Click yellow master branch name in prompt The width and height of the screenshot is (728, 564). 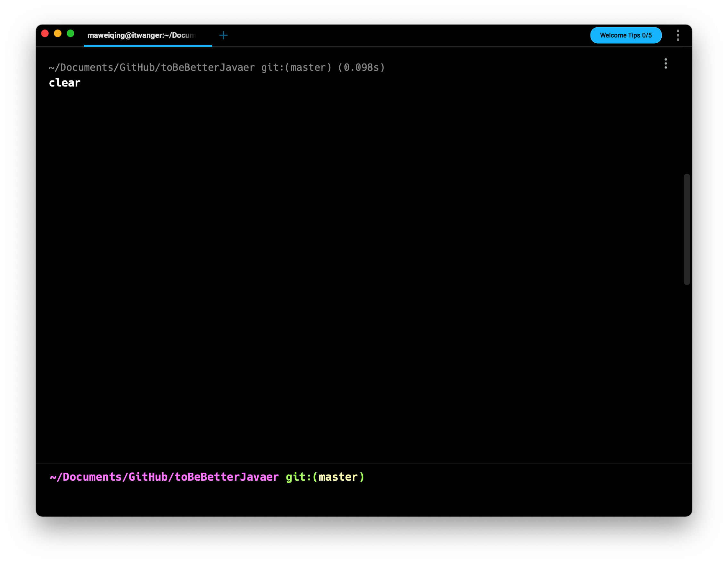338,477
